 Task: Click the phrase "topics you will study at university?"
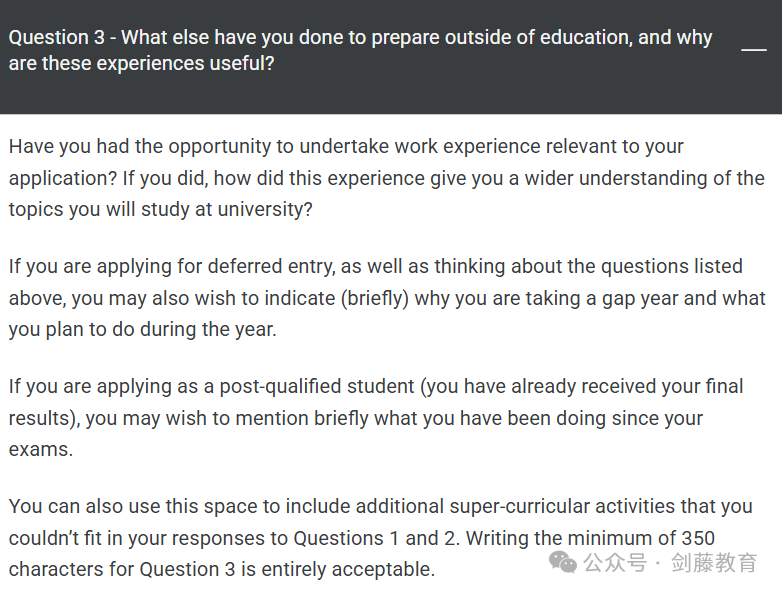pos(161,209)
